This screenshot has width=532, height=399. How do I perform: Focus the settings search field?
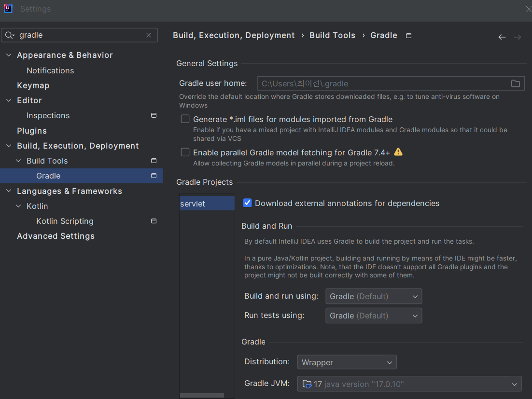[79, 35]
